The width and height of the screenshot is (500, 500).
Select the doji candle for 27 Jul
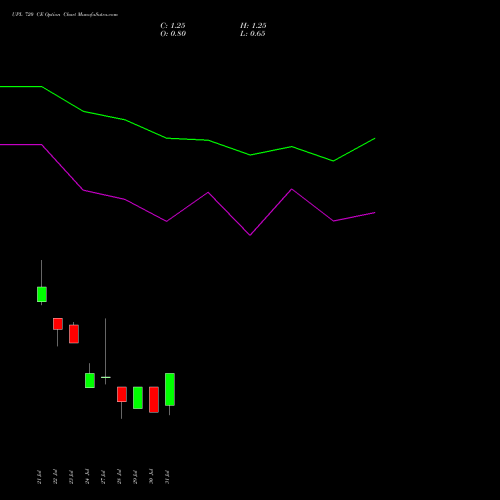pos(106,377)
